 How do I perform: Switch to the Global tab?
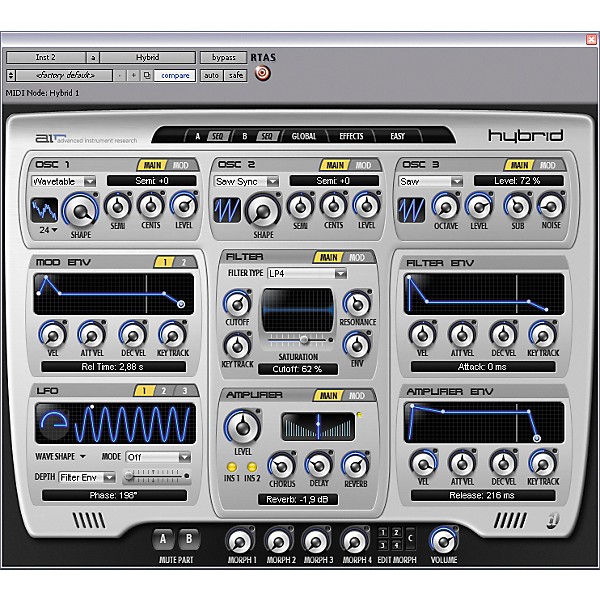[304, 135]
